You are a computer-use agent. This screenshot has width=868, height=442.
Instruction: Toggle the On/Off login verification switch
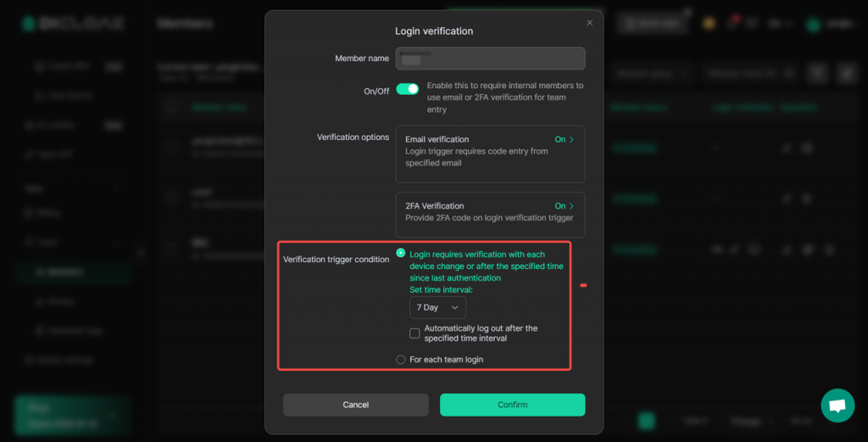(x=408, y=89)
